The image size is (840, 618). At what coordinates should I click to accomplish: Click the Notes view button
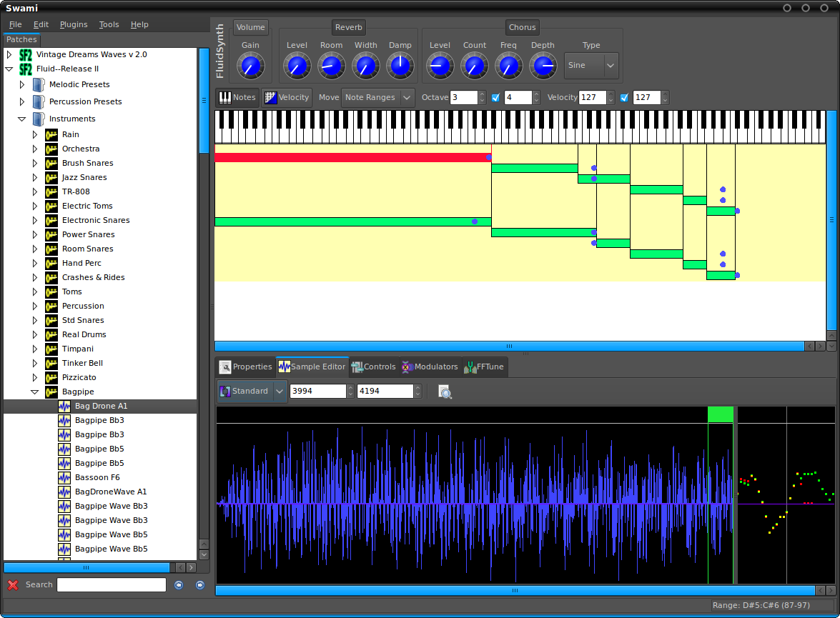point(237,98)
